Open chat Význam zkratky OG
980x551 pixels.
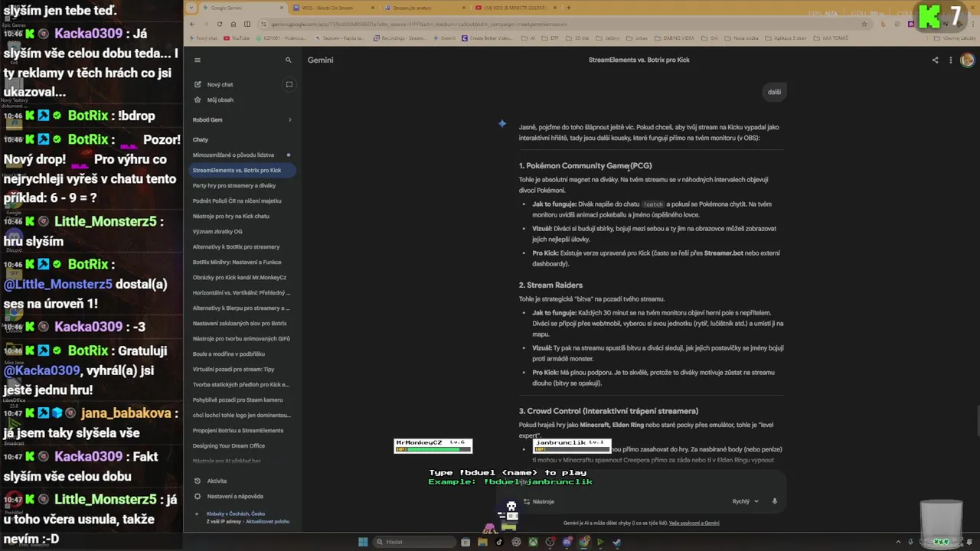[x=217, y=231]
